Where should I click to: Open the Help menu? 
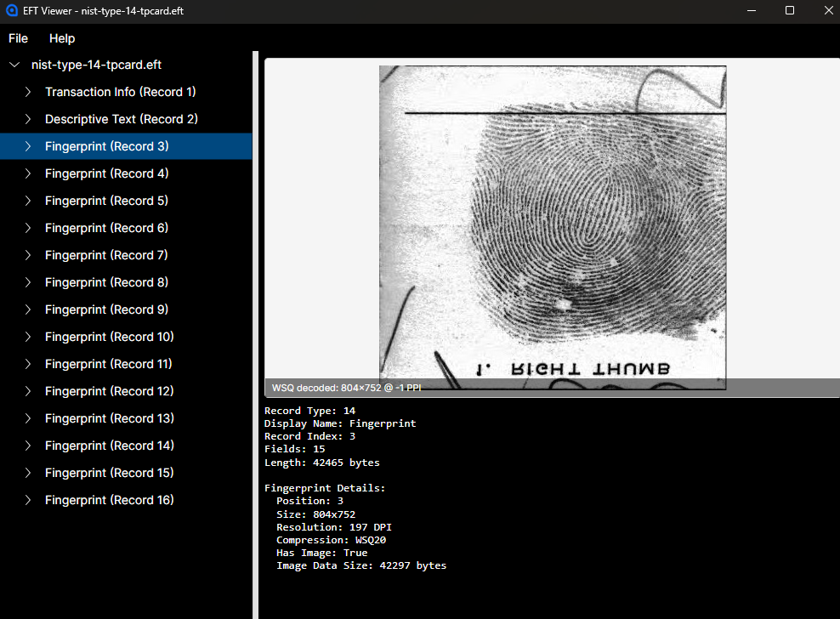click(x=62, y=38)
